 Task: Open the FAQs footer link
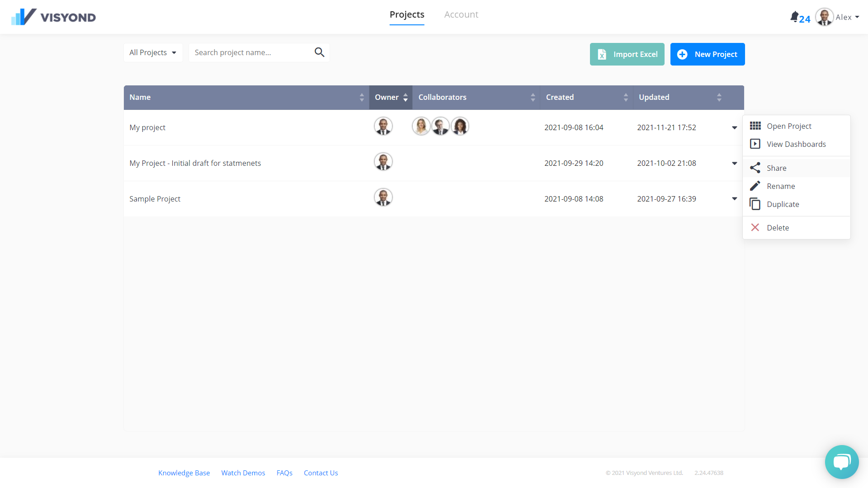(x=284, y=473)
